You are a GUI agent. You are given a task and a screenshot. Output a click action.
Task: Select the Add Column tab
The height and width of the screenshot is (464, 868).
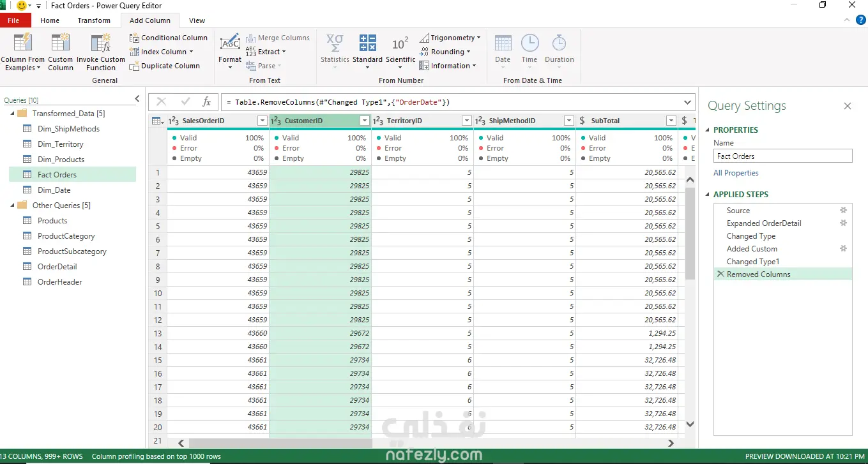click(150, 20)
